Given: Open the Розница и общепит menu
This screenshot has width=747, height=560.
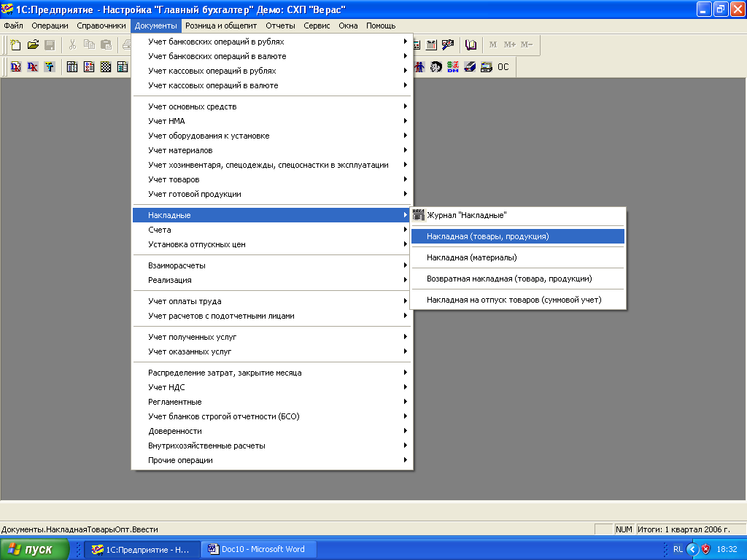Looking at the screenshot, I should [x=221, y=26].
